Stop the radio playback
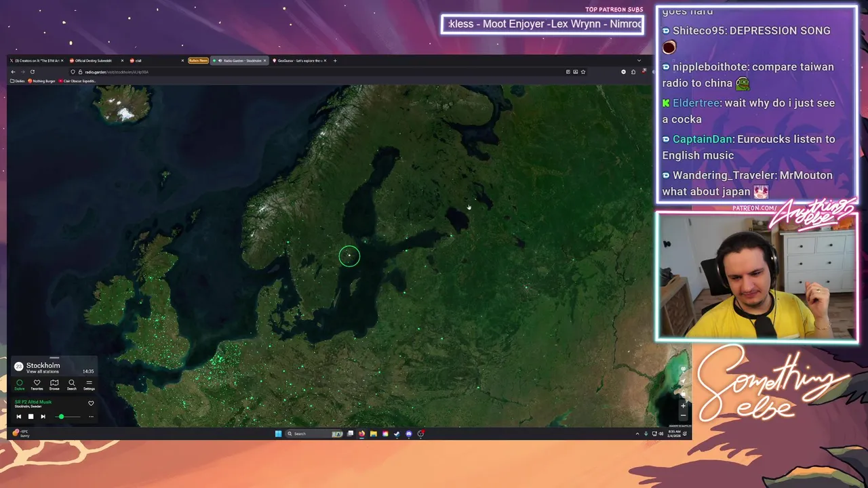 click(x=31, y=416)
